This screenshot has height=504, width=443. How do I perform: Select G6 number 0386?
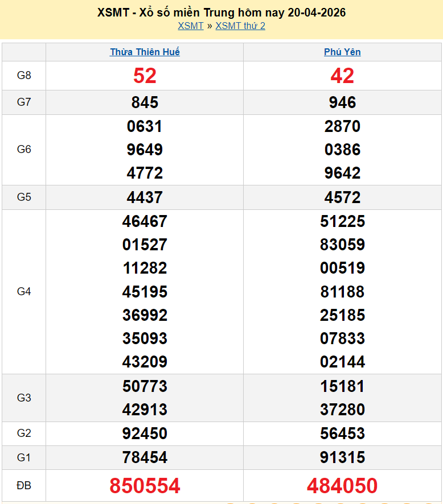[x=342, y=150]
